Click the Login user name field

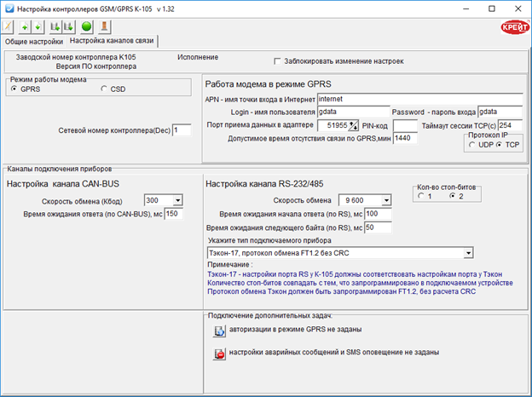[354, 112]
